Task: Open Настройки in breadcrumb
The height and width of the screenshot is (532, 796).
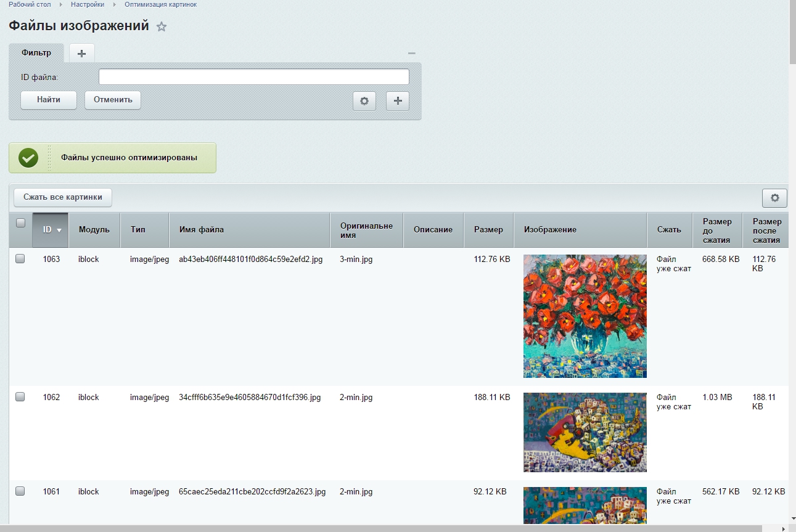Action: (x=88, y=4)
